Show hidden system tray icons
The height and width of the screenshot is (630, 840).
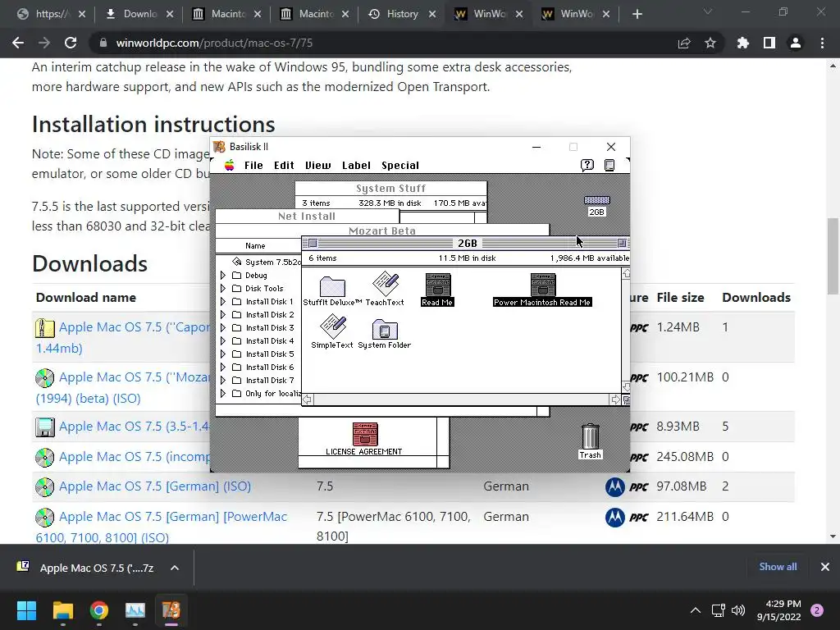click(x=696, y=610)
